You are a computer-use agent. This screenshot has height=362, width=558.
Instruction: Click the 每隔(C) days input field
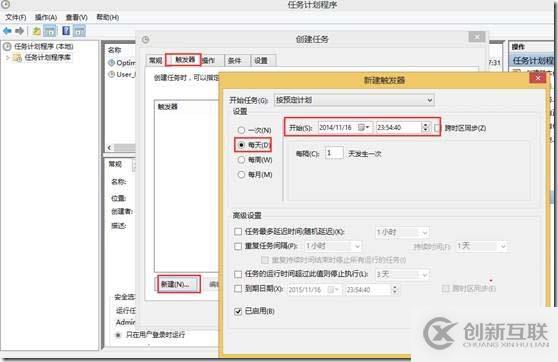(x=334, y=153)
